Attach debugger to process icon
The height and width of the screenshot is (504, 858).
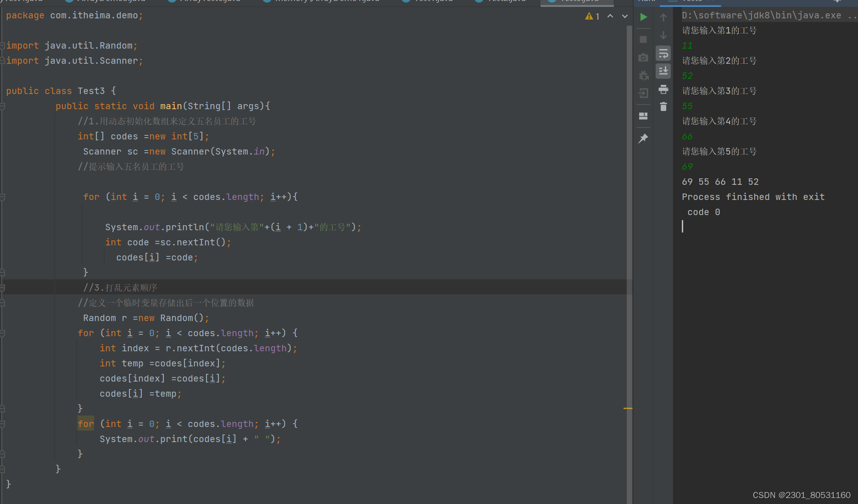point(643,75)
